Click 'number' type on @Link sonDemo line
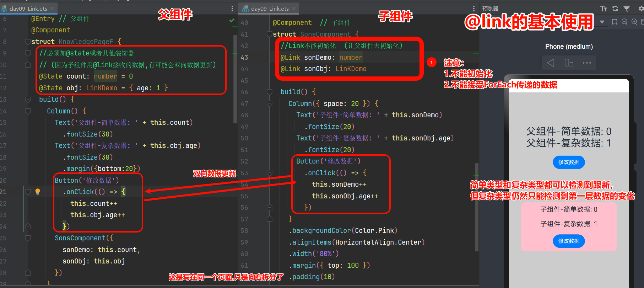The height and width of the screenshot is (288, 644). click(x=351, y=57)
